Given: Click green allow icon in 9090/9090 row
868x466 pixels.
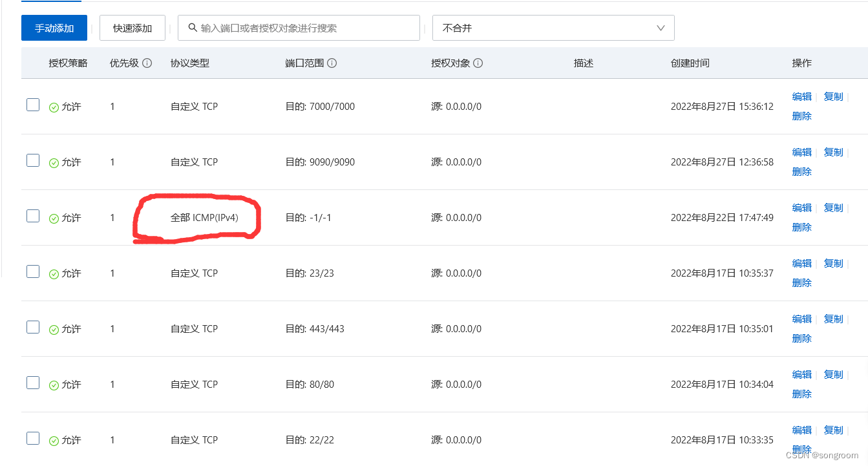Looking at the screenshot, I should 54,164.
